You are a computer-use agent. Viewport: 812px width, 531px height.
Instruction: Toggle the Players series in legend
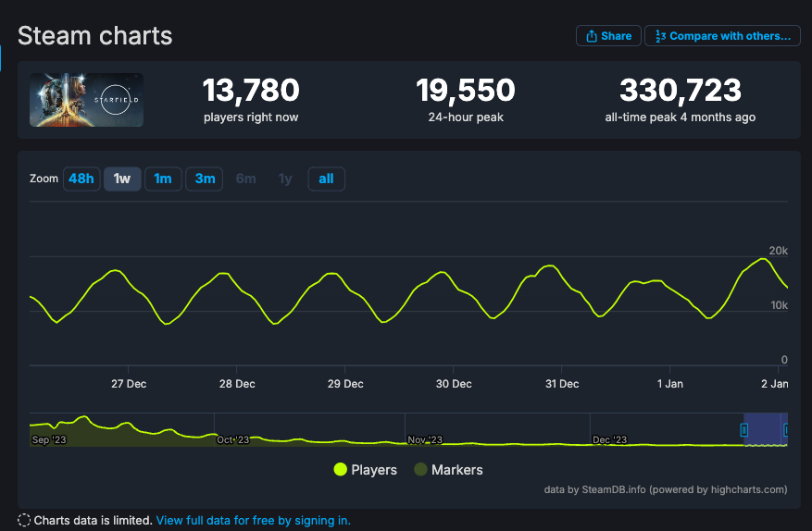pos(365,469)
